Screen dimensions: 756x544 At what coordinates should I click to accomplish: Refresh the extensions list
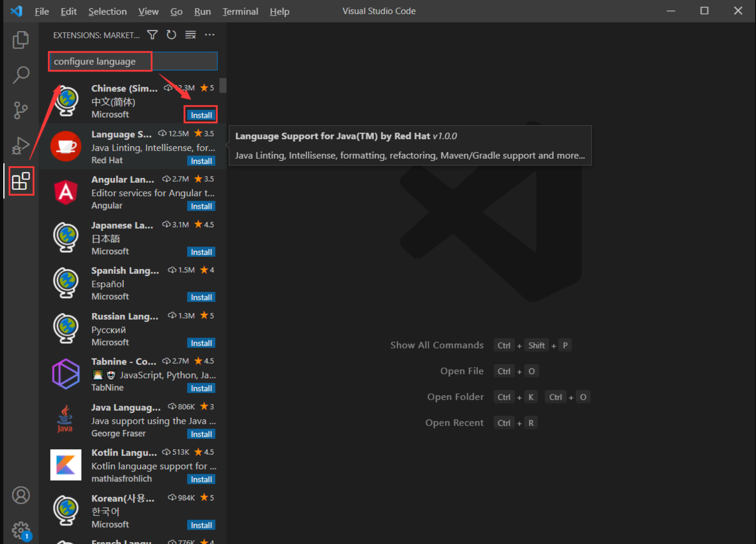171,35
